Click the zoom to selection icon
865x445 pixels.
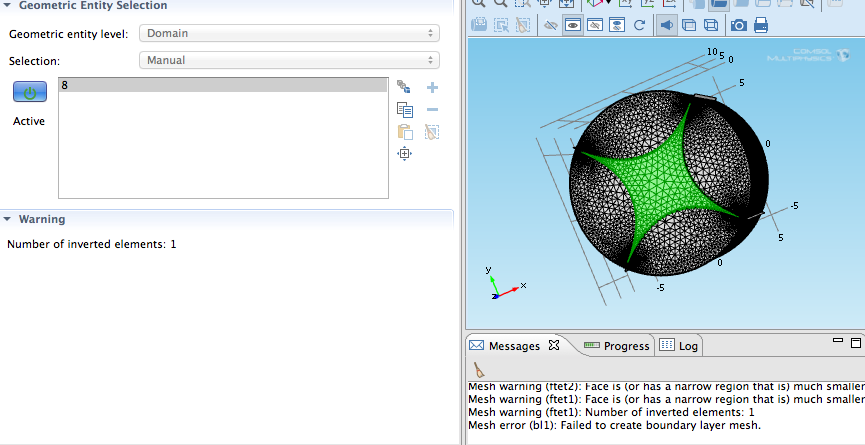coord(405,153)
